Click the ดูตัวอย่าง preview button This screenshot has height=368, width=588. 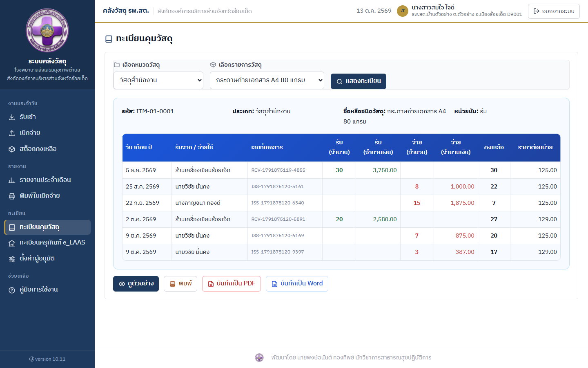point(136,284)
